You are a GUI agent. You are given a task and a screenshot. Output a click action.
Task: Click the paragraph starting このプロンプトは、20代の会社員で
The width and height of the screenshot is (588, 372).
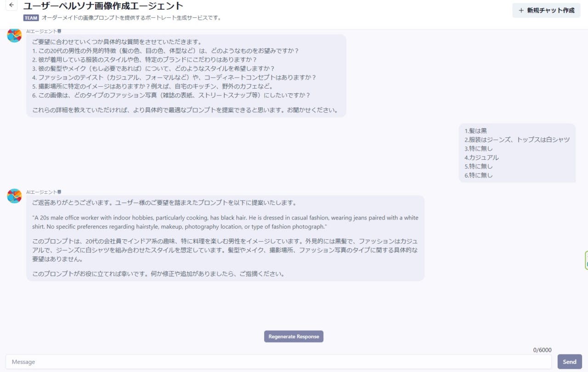pyautogui.click(x=225, y=250)
